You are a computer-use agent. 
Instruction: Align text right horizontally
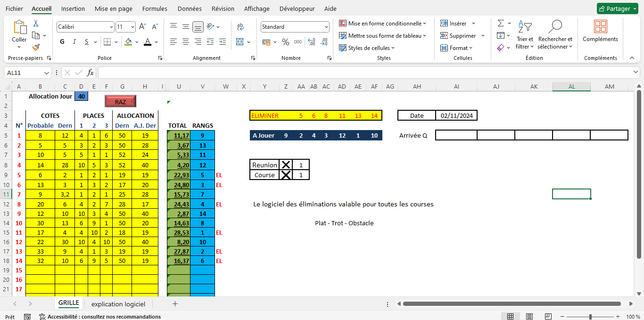[198, 42]
